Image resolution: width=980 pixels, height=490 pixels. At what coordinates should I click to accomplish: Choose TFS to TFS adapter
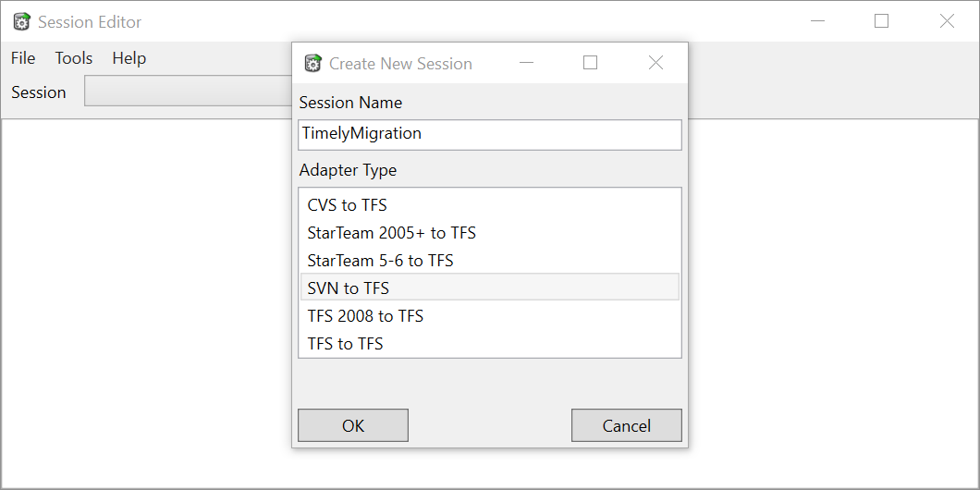tap(490, 343)
